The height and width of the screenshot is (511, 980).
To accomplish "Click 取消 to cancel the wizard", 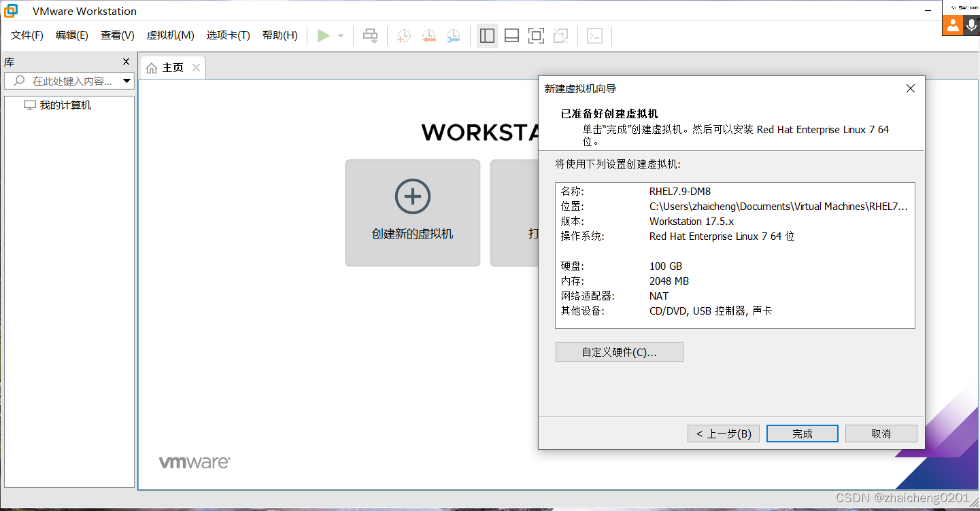I will coord(881,434).
